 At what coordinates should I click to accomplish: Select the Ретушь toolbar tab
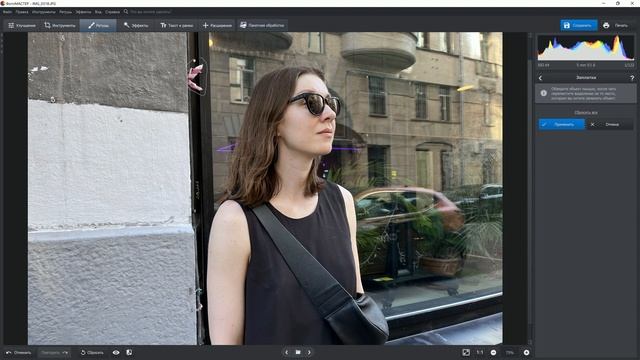tap(98, 25)
